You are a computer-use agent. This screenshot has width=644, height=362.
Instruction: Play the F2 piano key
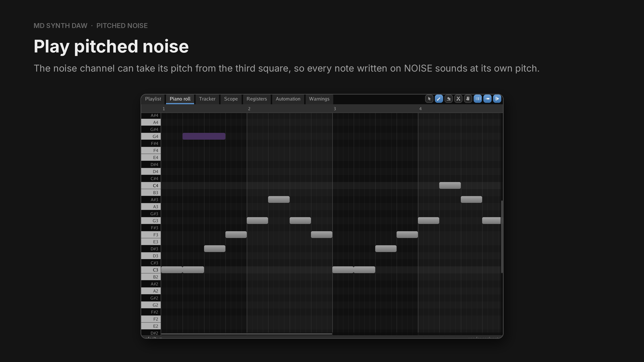click(x=151, y=319)
